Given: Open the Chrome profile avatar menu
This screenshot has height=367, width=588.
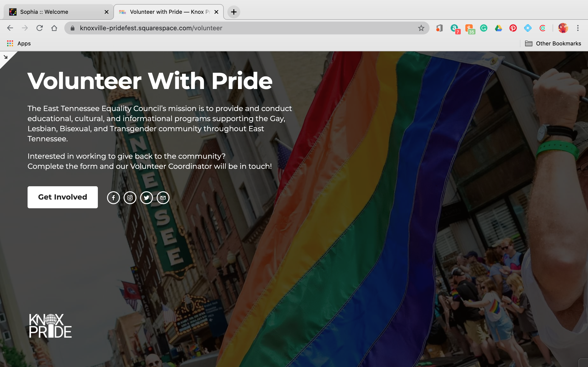Looking at the screenshot, I should pos(563,28).
